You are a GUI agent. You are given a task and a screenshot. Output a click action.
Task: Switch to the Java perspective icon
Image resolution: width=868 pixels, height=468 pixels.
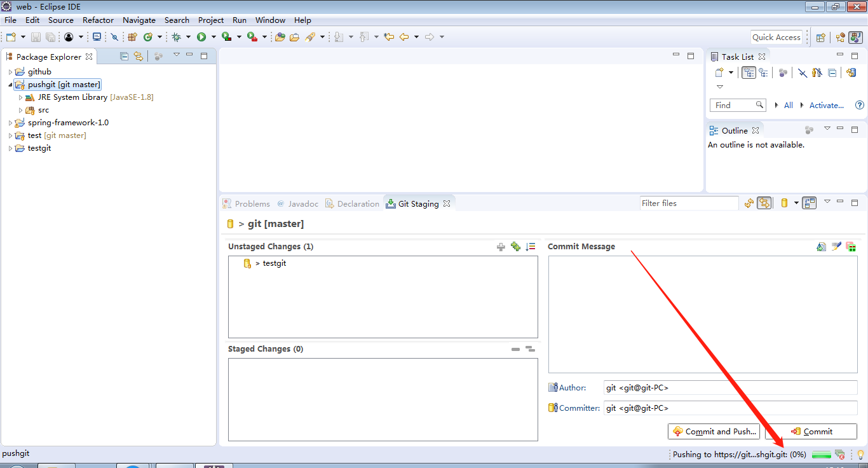point(855,37)
